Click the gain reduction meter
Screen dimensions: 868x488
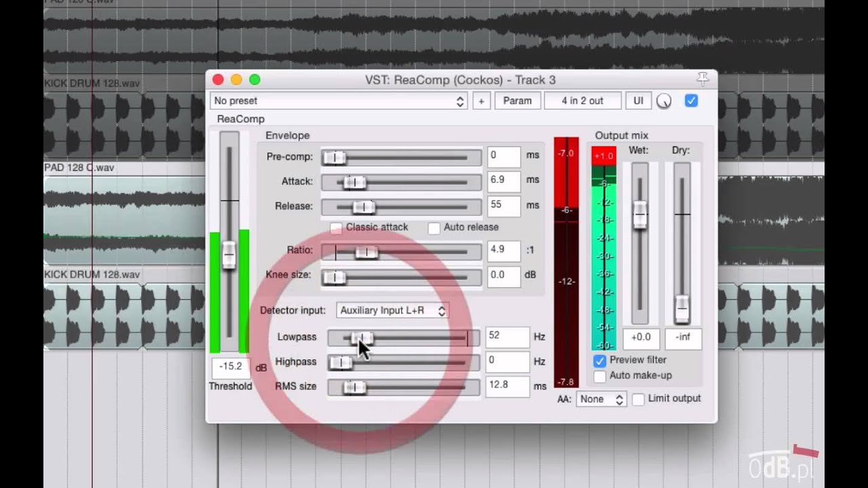point(567,262)
